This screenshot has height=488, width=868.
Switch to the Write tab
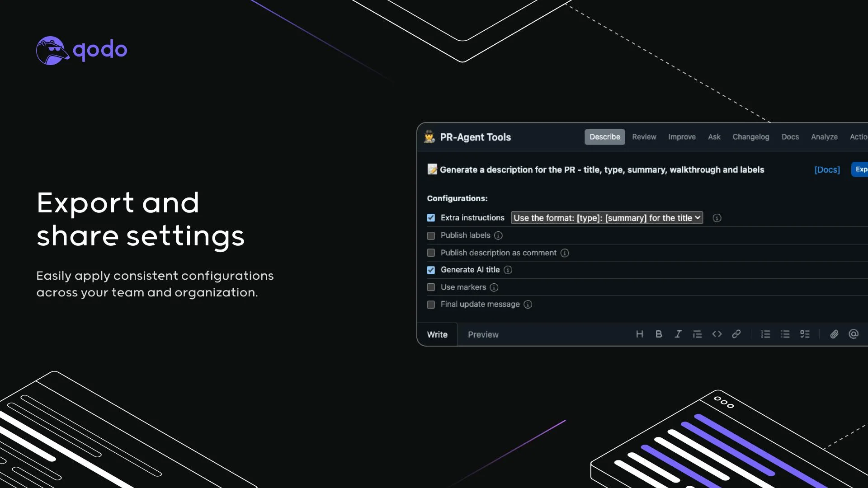(x=437, y=334)
